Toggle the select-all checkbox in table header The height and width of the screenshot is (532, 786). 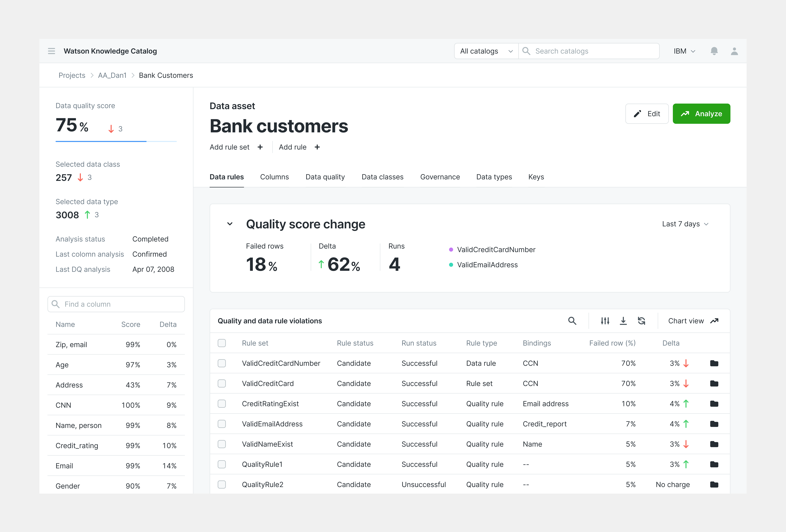[222, 343]
